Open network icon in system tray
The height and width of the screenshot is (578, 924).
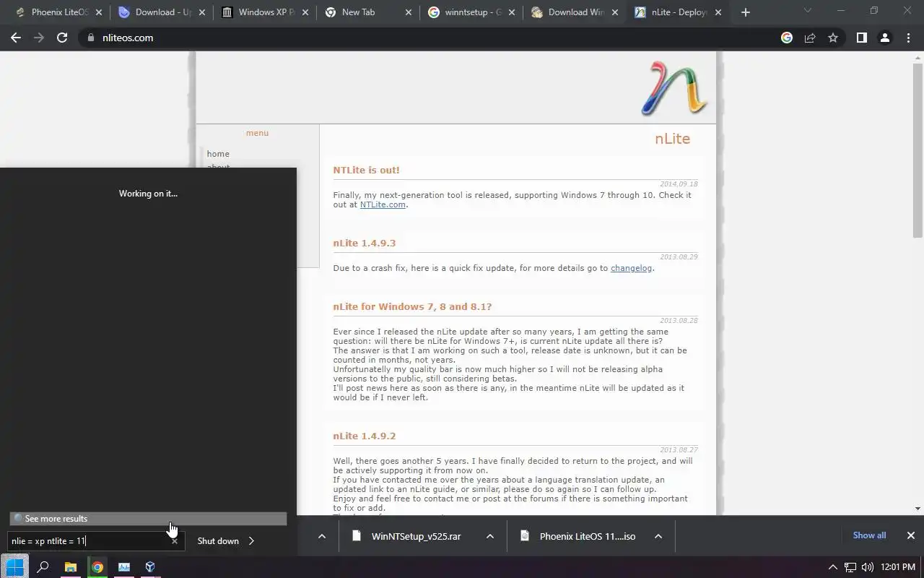pos(850,567)
